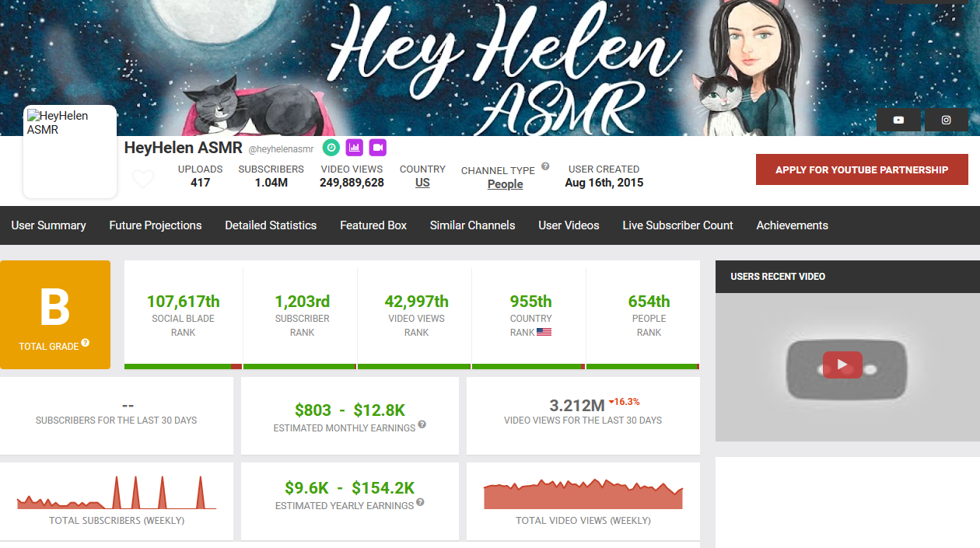Play the user's recent video
Image resolution: width=980 pixels, height=548 pixels.
click(843, 365)
